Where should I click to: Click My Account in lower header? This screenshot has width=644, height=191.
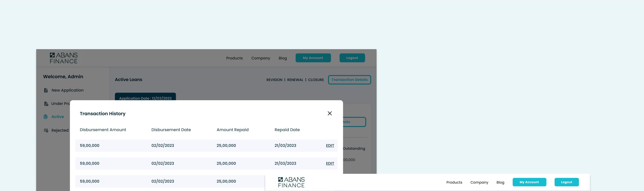click(x=529, y=182)
